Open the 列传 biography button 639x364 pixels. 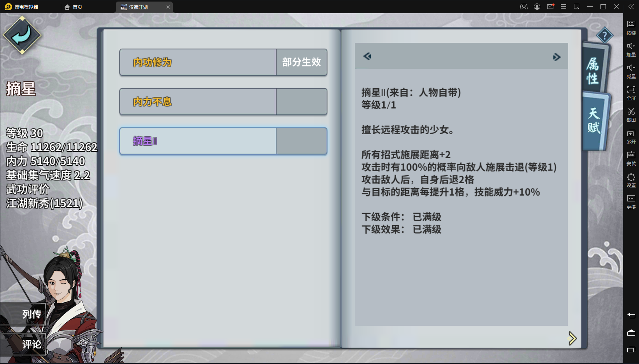coord(23,314)
